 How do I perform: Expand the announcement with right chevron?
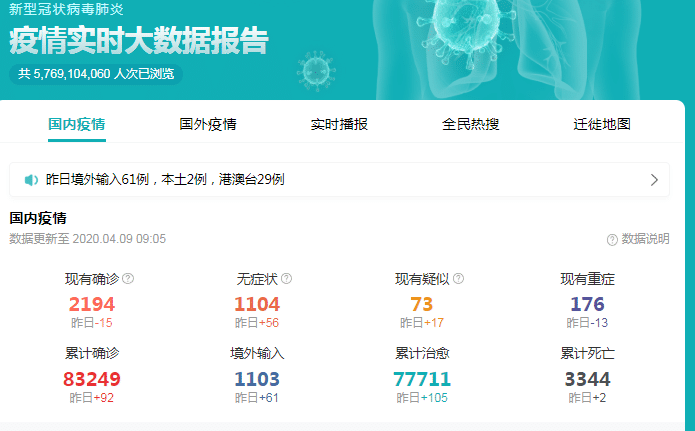coord(654,180)
